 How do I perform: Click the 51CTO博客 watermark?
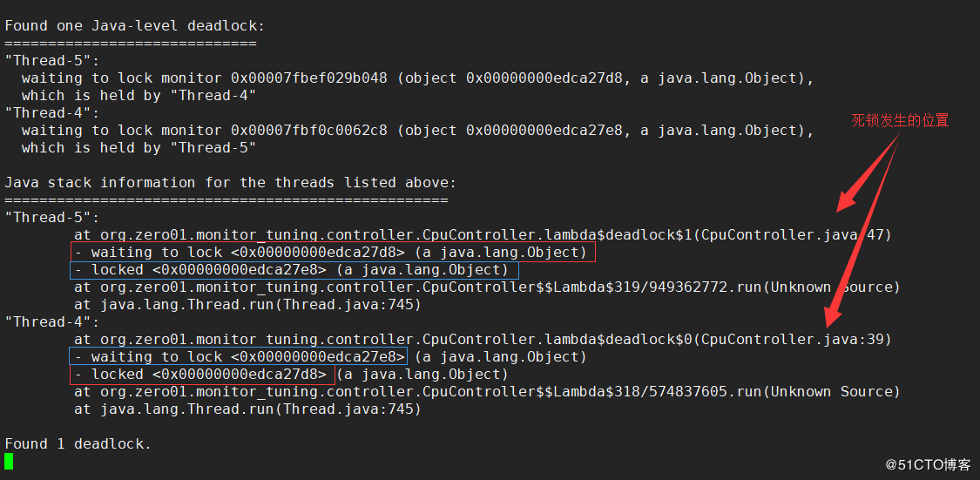point(928,464)
